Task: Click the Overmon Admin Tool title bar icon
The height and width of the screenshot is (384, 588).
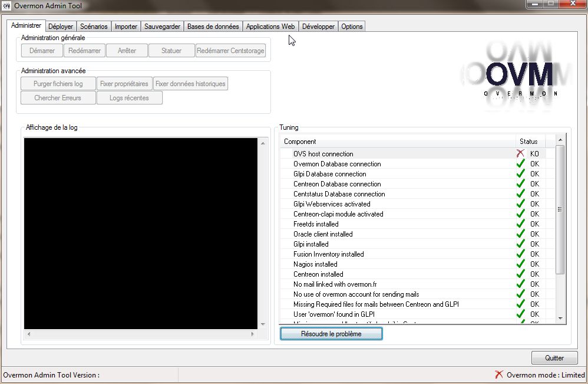Action: coord(6,6)
